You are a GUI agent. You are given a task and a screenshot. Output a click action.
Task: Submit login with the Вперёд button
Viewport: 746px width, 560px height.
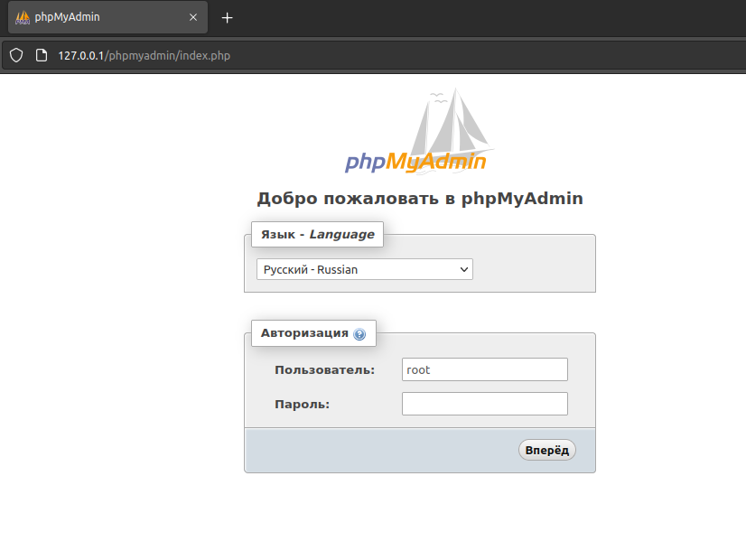(x=547, y=450)
